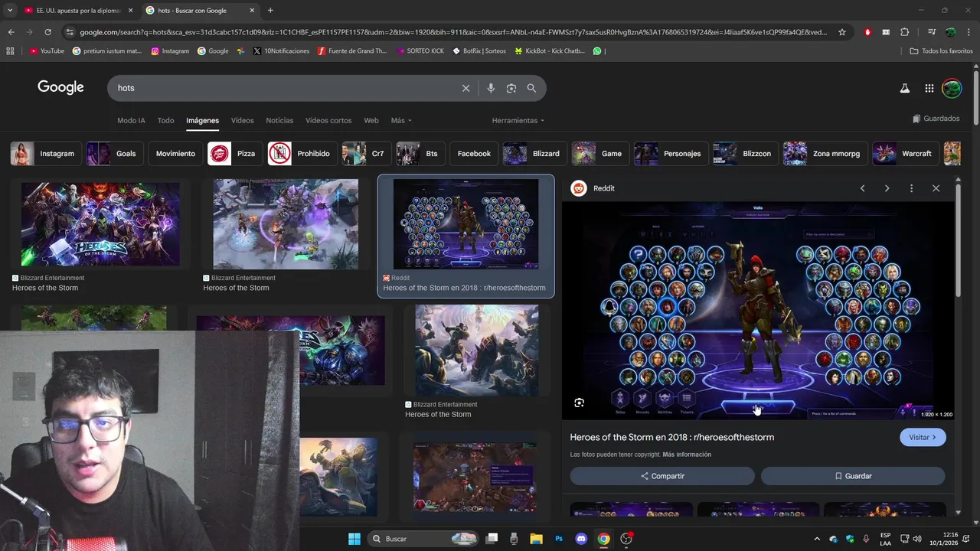This screenshot has width=980, height=551.
Task: Search inside the preview image with Lens
Action: coord(580,403)
